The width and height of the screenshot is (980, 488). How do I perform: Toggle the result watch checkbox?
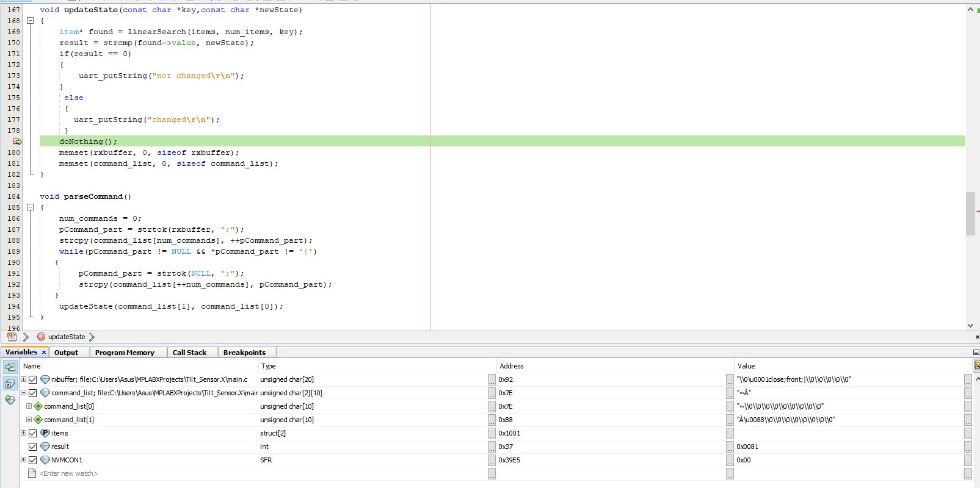point(33,447)
